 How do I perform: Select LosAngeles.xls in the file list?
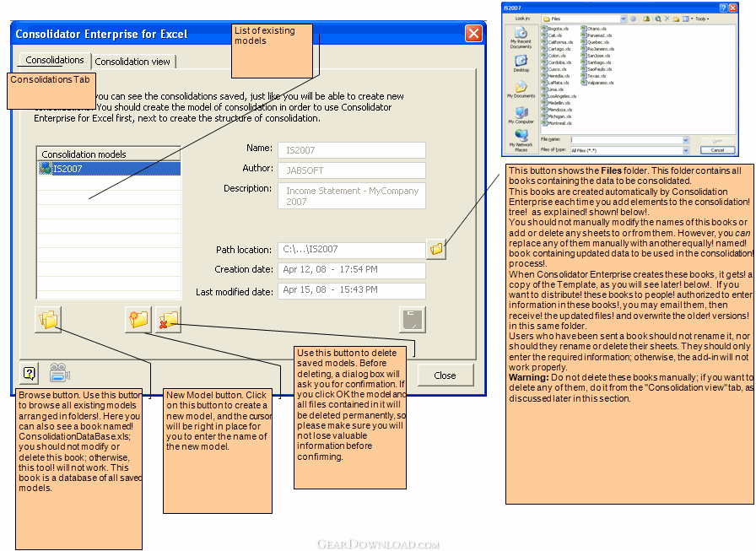[x=559, y=96]
